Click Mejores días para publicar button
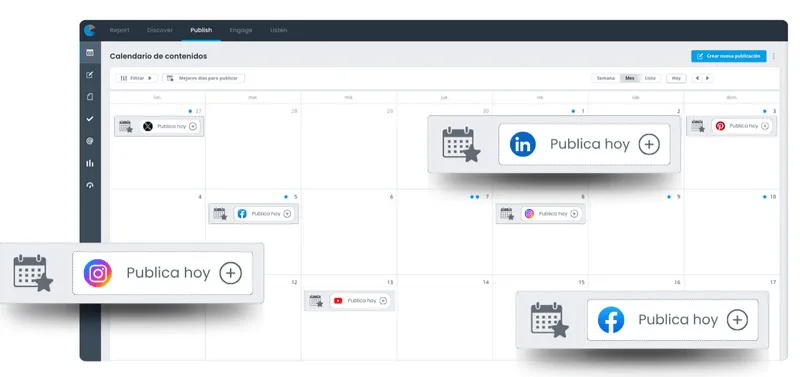The height and width of the screenshot is (377, 800). 204,78
